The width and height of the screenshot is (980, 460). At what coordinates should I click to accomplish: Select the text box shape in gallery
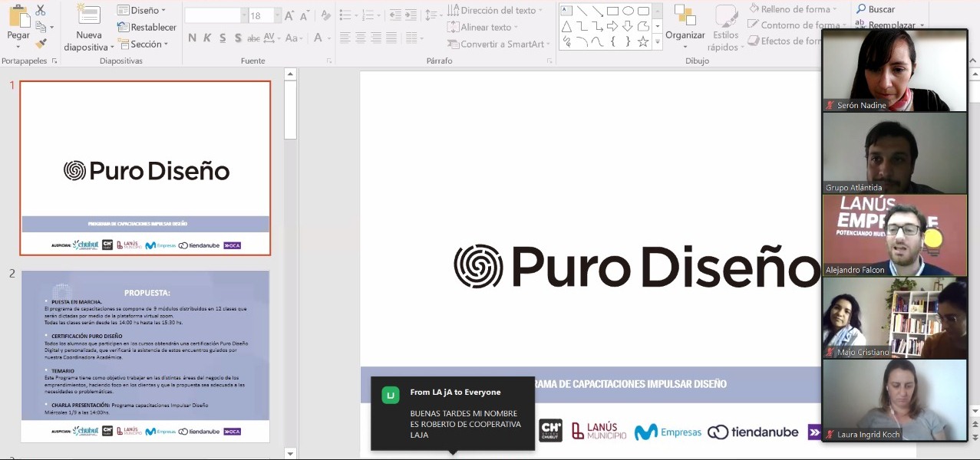tap(566, 11)
